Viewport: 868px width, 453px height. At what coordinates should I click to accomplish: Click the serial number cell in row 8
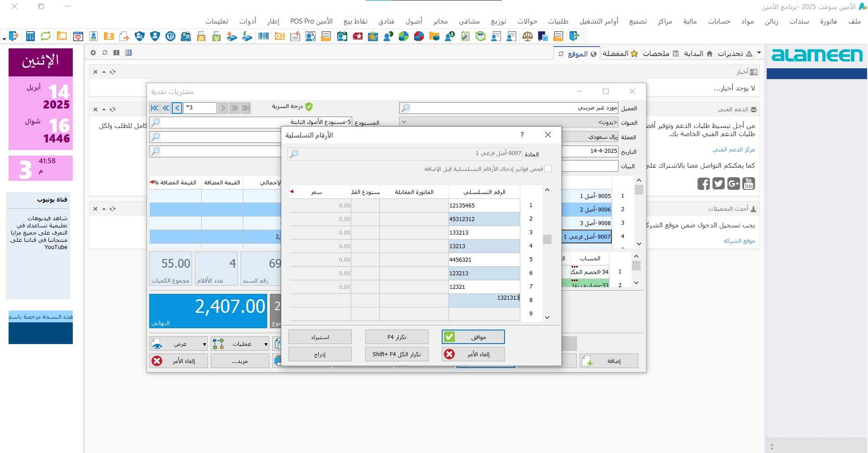click(484, 298)
